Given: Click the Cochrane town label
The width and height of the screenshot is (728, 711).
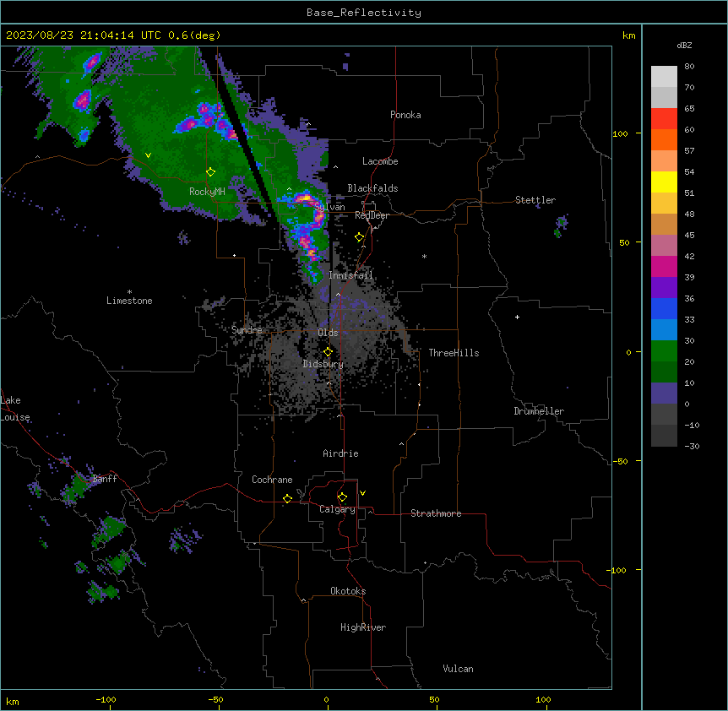Looking at the screenshot, I should point(272,480).
